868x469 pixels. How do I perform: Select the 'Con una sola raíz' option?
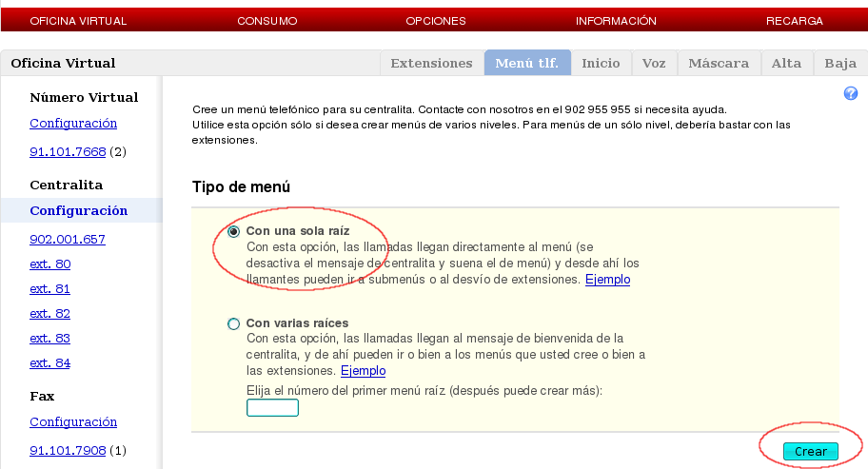click(234, 231)
